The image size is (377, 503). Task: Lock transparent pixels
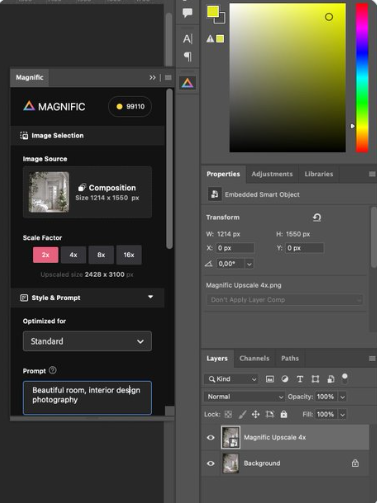(x=228, y=414)
